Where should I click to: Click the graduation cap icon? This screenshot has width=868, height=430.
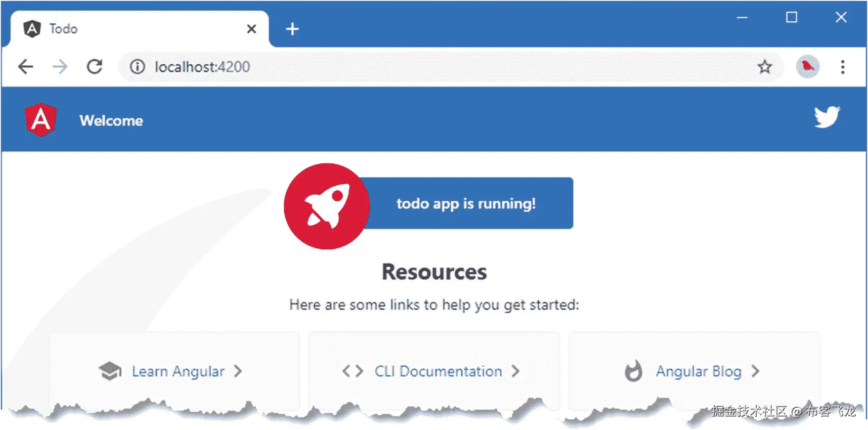110,371
